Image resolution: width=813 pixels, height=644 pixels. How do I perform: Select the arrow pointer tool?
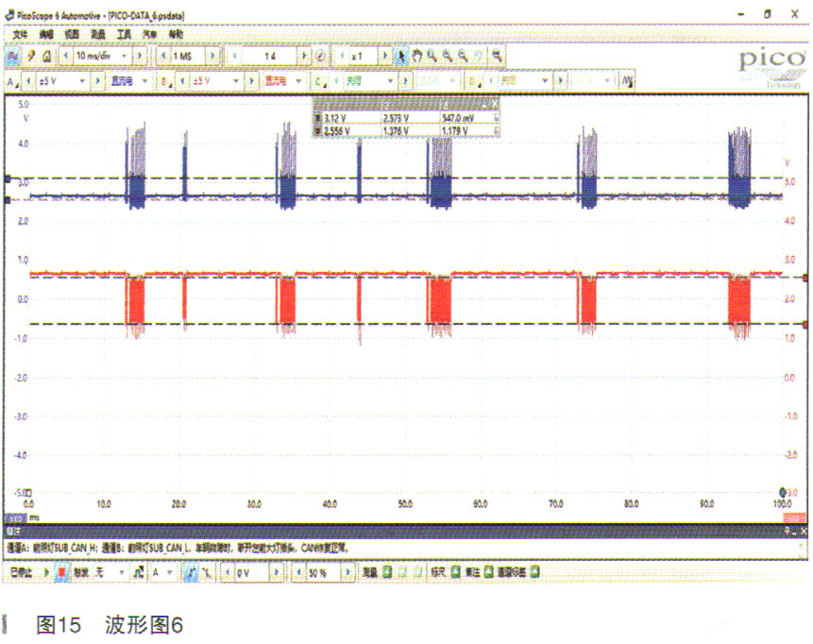pyautogui.click(x=402, y=56)
